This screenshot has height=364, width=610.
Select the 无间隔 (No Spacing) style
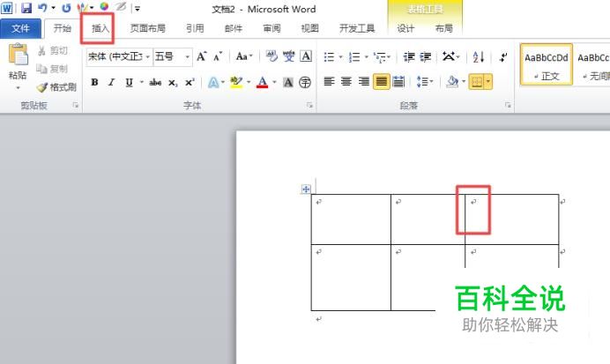(x=592, y=64)
